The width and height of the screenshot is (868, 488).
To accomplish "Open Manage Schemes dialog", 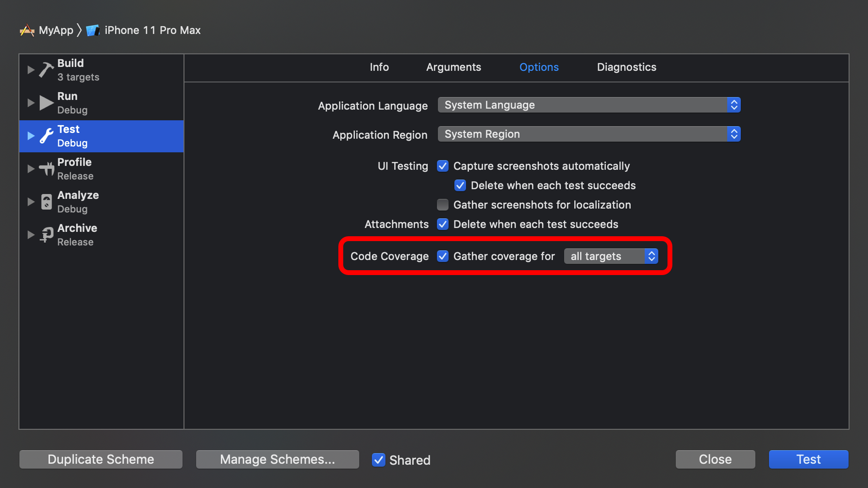I will coord(277,459).
